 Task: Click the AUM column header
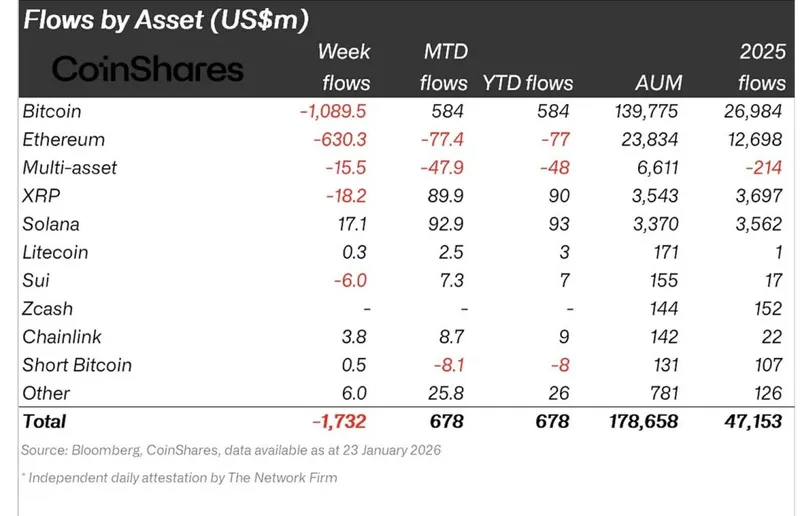pos(657,83)
